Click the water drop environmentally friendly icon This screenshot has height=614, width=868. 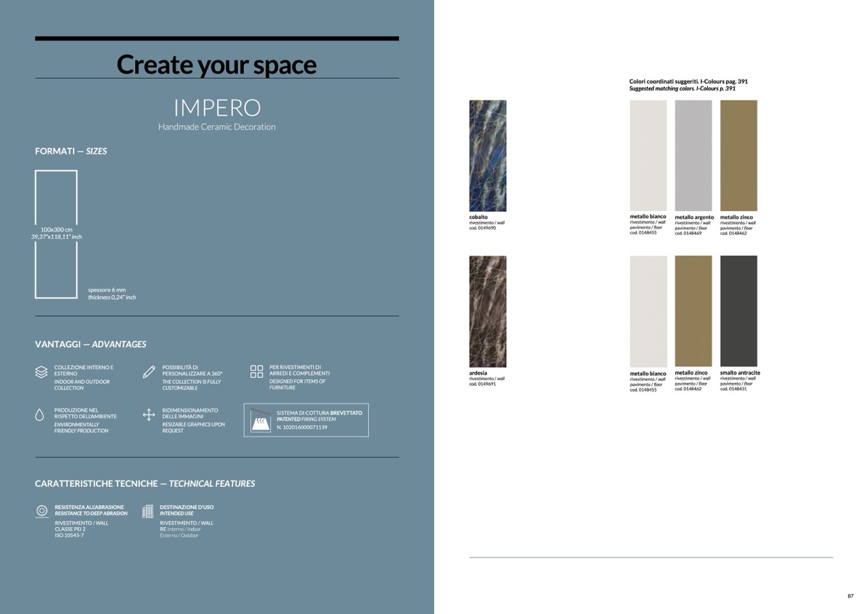pos(40,415)
